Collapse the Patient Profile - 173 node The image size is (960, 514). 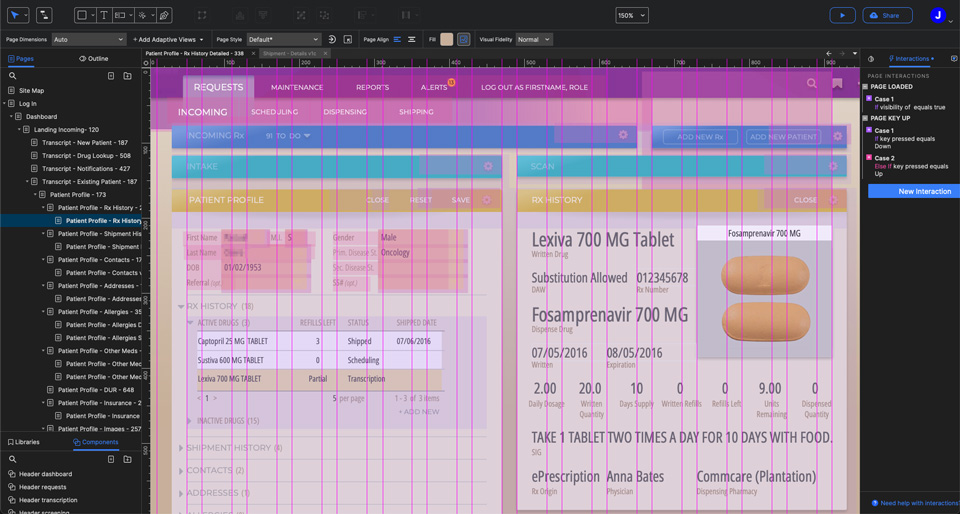tap(35, 195)
